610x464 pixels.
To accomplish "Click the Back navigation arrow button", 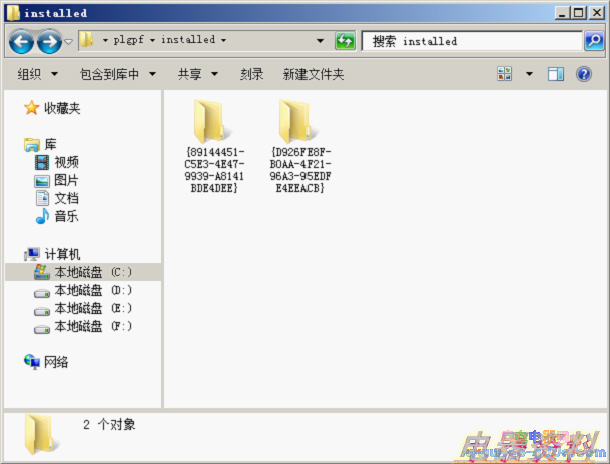I will pos(21,41).
